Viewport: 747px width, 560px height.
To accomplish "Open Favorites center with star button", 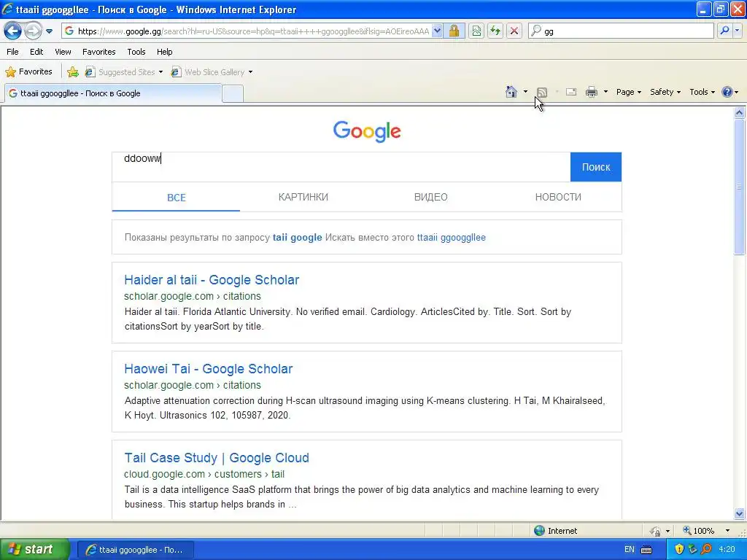I will (28, 72).
